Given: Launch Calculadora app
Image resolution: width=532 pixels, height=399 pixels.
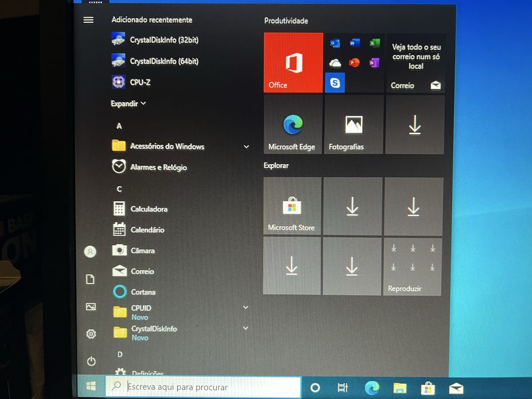Looking at the screenshot, I should pos(140,209).
